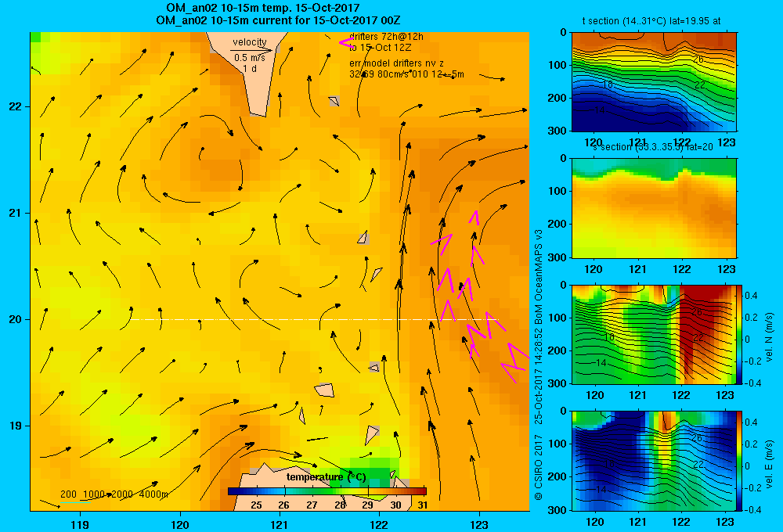This screenshot has height=532, width=783.
Task: Click the 'velocity' legend label
Action: [x=250, y=42]
